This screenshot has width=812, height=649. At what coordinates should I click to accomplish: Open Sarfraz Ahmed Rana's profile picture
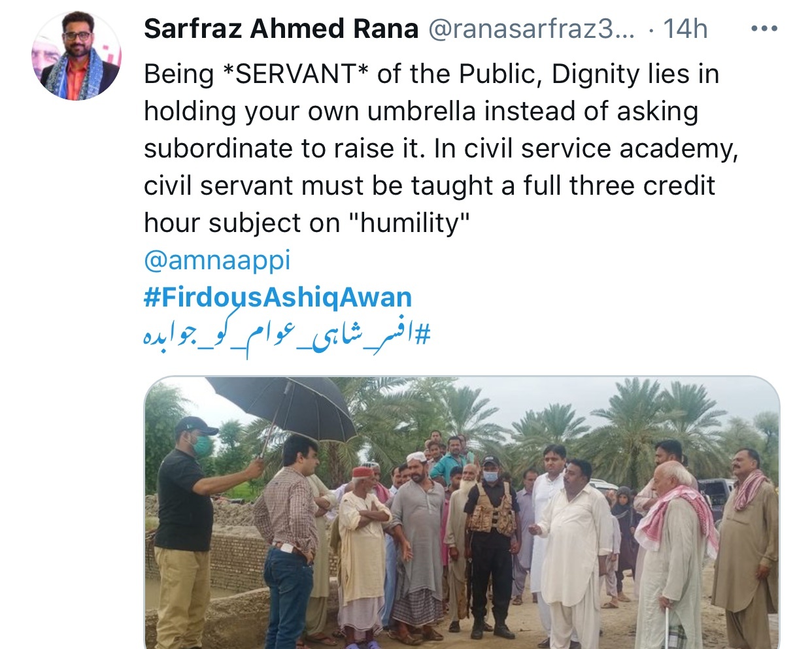(76, 56)
